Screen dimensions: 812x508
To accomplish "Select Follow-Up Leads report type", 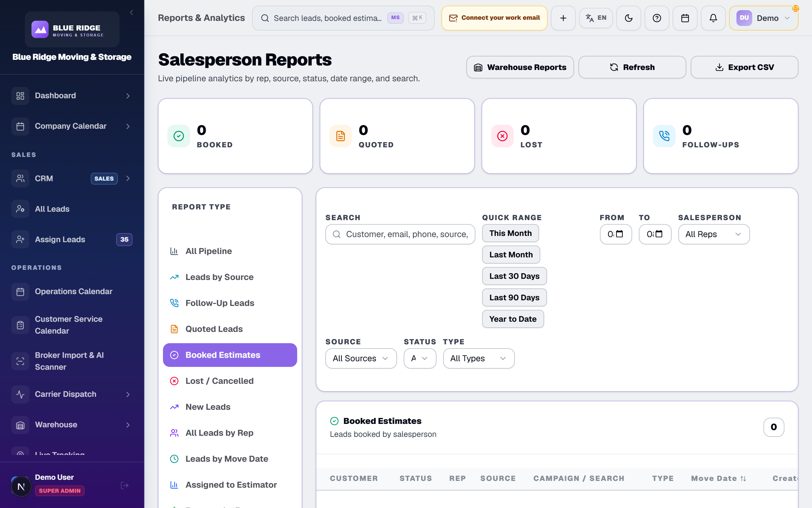I will 230,303.
